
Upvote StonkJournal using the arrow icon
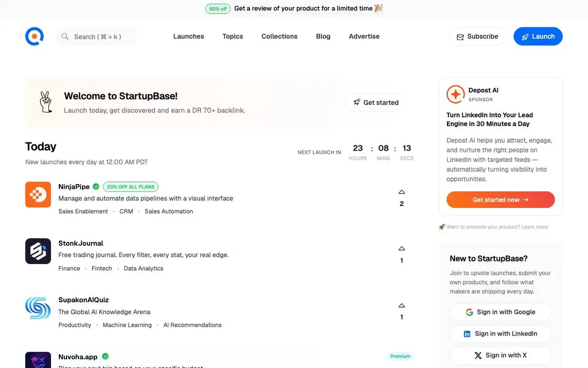[402, 249]
